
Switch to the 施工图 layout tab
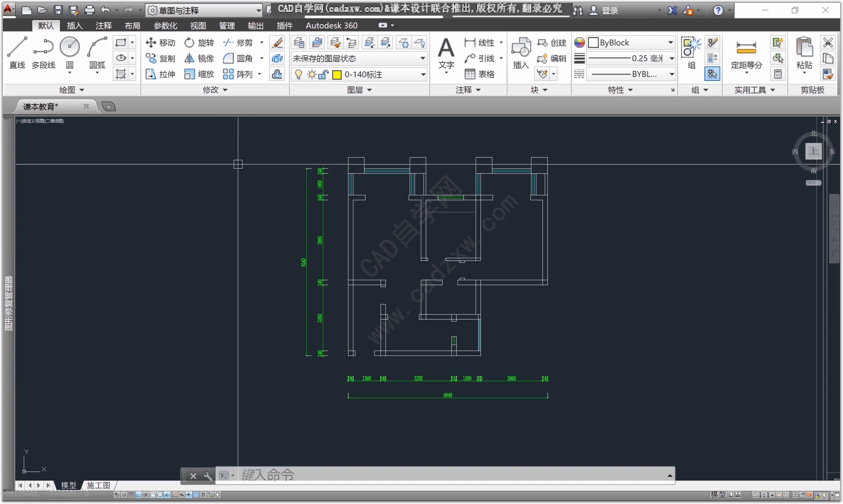coord(98,485)
